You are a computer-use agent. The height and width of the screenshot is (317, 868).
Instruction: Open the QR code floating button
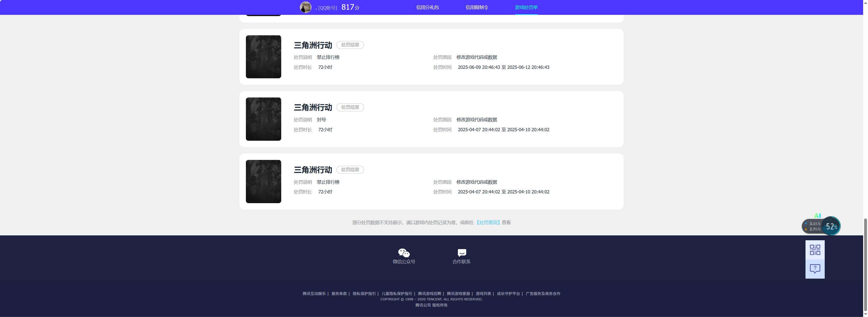pyautogui.click(x=815, y=250)
